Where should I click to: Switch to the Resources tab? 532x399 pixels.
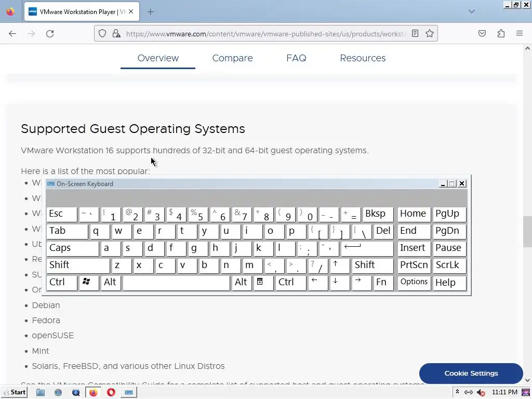click(363, 58)
